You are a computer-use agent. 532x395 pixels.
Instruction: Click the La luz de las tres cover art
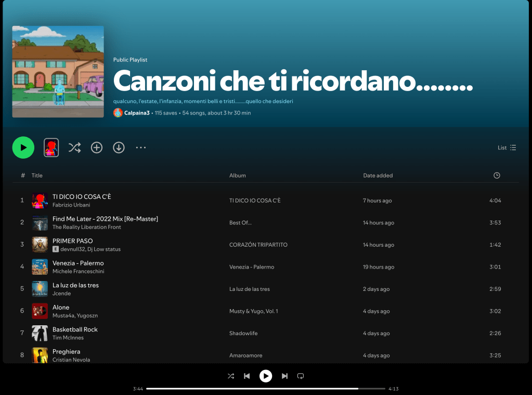point(40,289)
